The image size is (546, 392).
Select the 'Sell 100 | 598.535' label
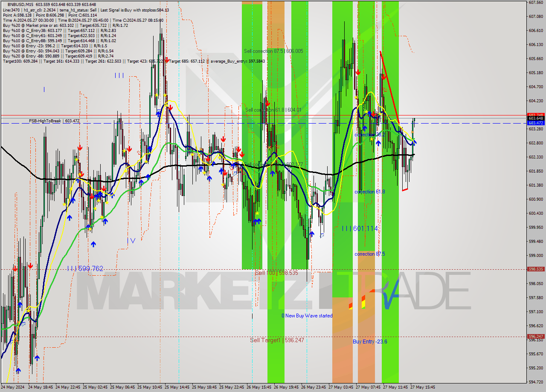point(276,273)
